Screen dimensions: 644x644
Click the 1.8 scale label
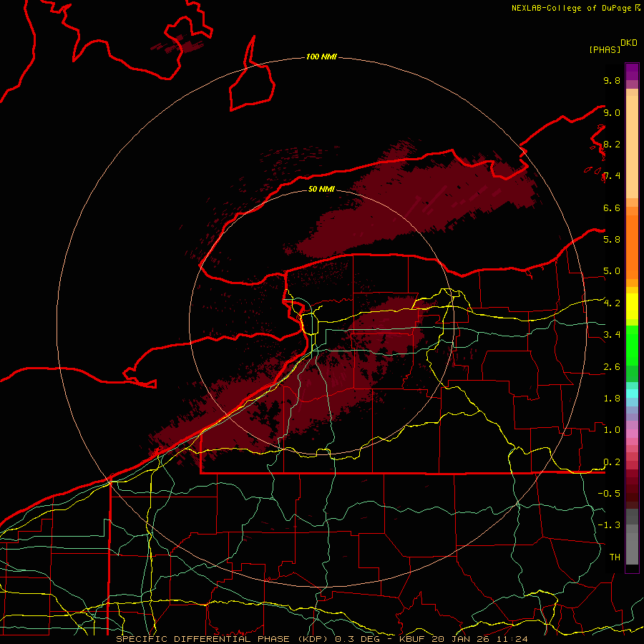tap(612, 399)
